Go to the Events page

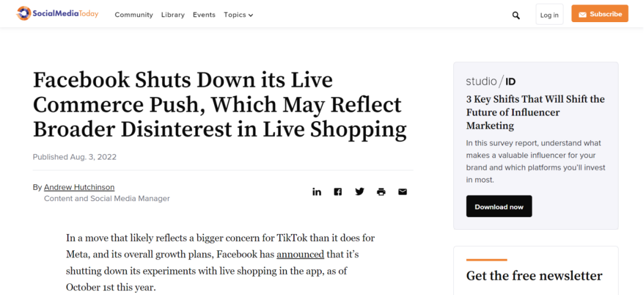coord(204,15)
